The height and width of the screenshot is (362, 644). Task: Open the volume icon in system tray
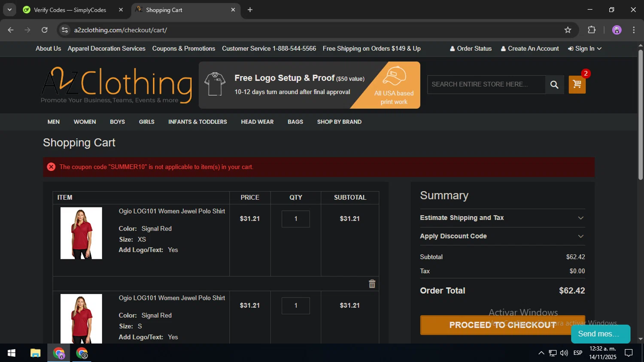[564, 353]
